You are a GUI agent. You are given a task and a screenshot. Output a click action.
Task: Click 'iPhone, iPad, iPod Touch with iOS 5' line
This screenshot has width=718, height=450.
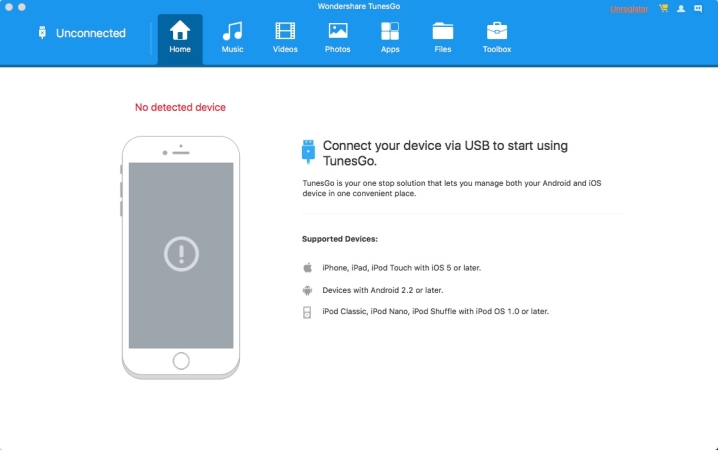click(402, 268)
